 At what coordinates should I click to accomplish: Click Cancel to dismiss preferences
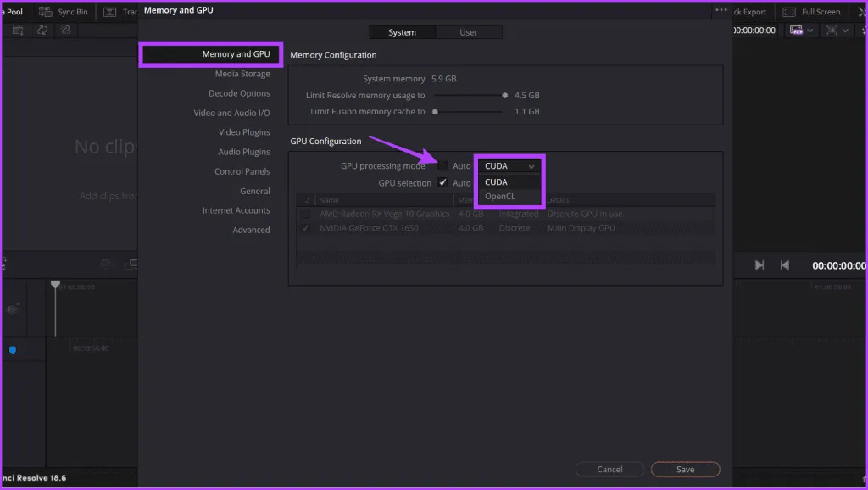pos(609,469)
